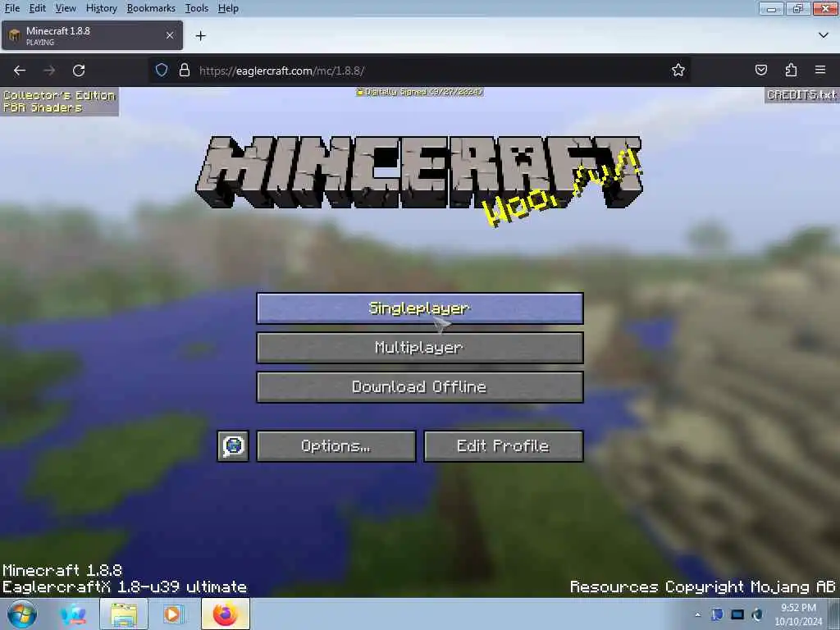Launch Windows Media Player from taskbar

pyautogui.click(x=172, y=614)
